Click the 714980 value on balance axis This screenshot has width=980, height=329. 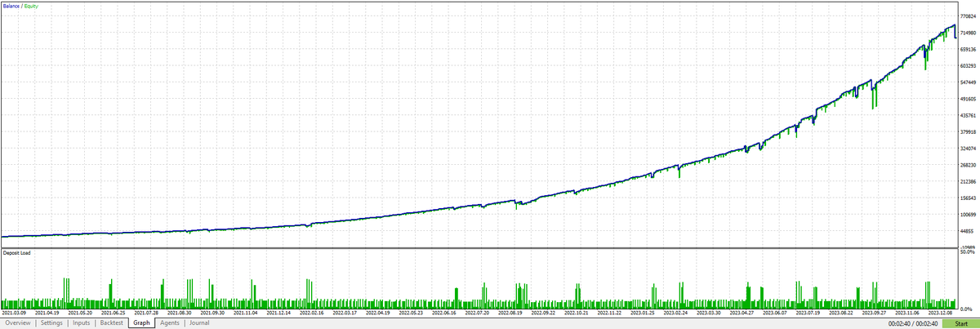click(969, 32)
